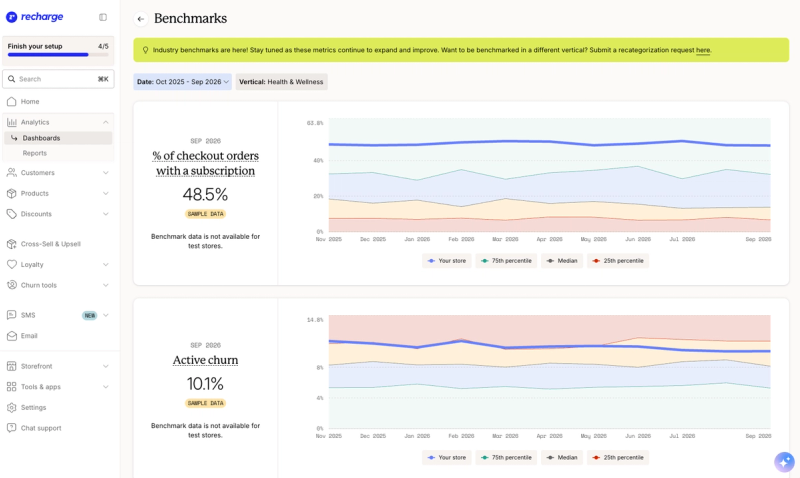The width and height of the screenshot is (800, 478).
Task: Click the Products box icon
Action: tap(11, 193)
